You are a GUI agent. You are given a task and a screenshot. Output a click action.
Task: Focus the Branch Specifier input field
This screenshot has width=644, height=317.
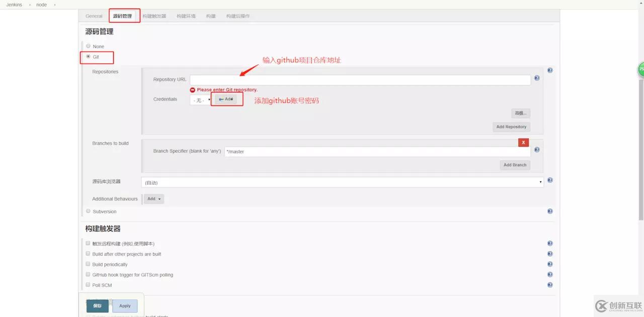(377, 151)
